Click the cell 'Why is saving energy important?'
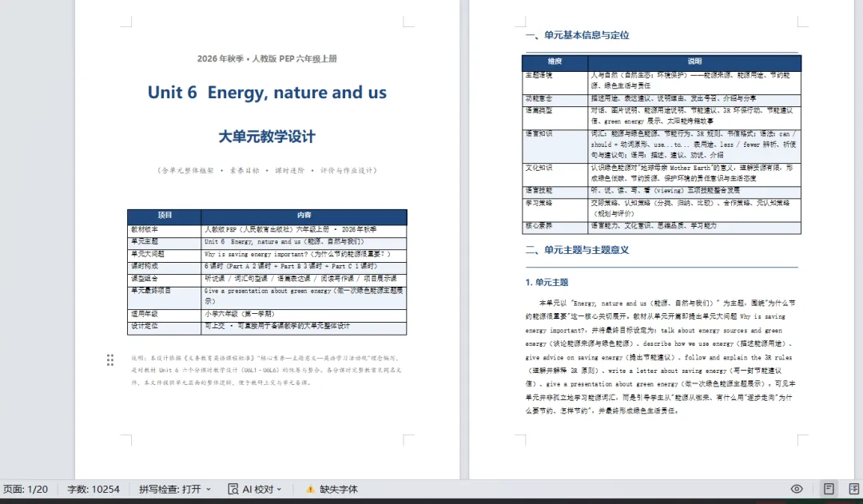The width and height of the screenshot is (863, 504). pos(304,255)
